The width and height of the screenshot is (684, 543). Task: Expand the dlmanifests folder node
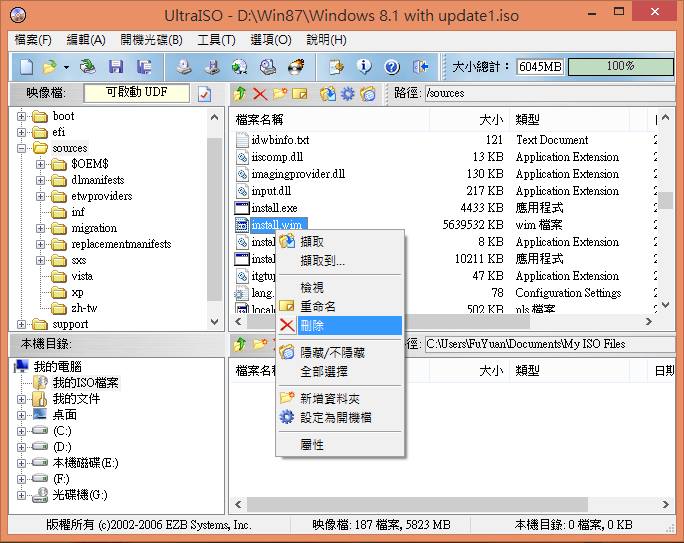coord(40,180)
